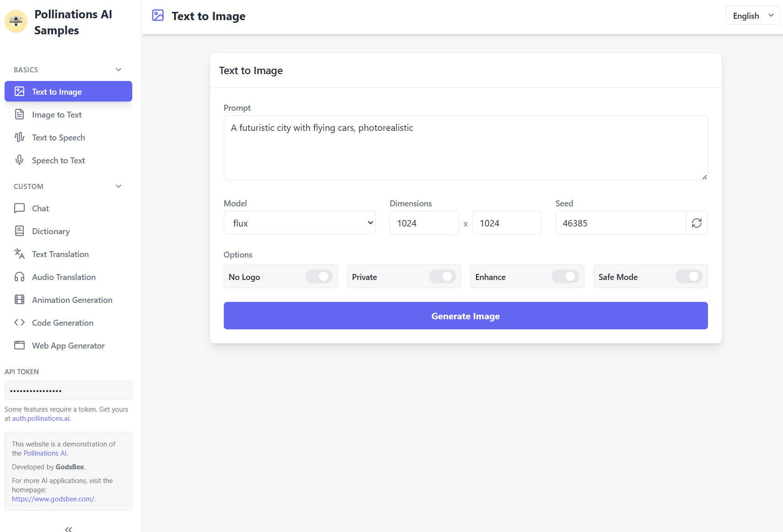The image size is (783, 532).
Task: Click the API Token password field
Action: (x=68, y=391)
